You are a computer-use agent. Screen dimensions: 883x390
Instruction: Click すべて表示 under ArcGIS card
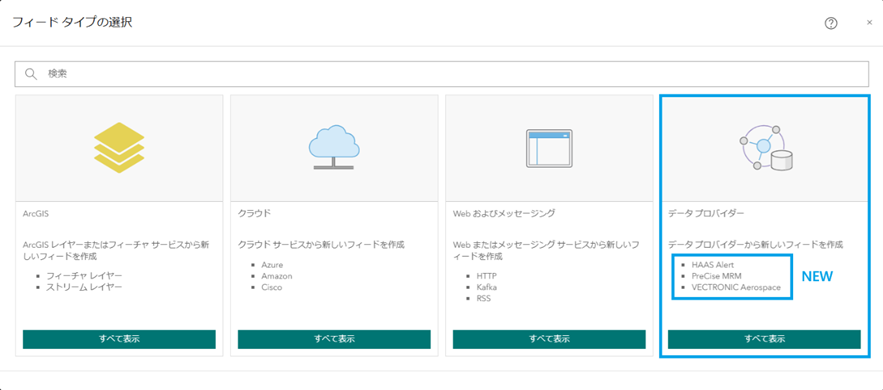click(x=119, y=339)
